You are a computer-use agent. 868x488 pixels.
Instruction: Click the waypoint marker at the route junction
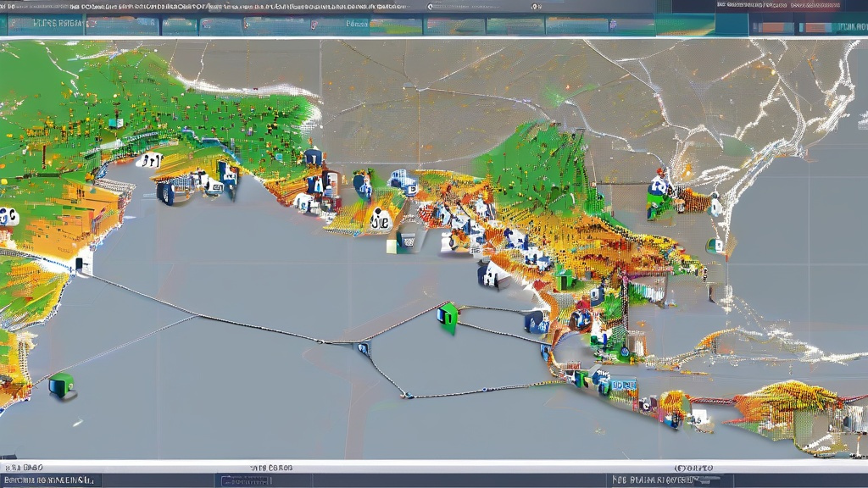pyautogui.click(x=363, y=347)
